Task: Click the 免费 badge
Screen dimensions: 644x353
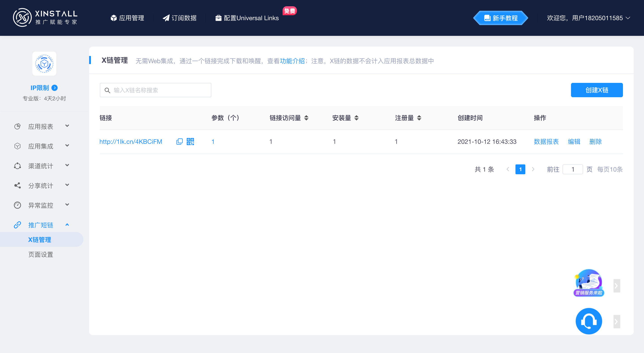Action: (290, 11)
